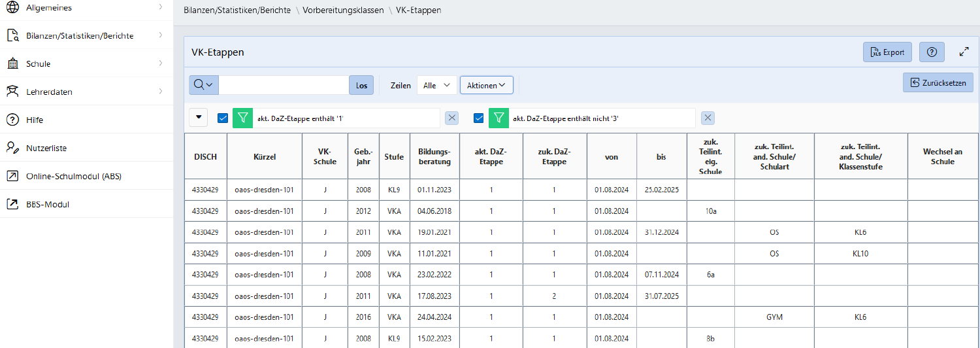Open the Zeilen rows dropdown showing Alle
This screenshot has width=980, height=348.
click(x=436, y=85)
